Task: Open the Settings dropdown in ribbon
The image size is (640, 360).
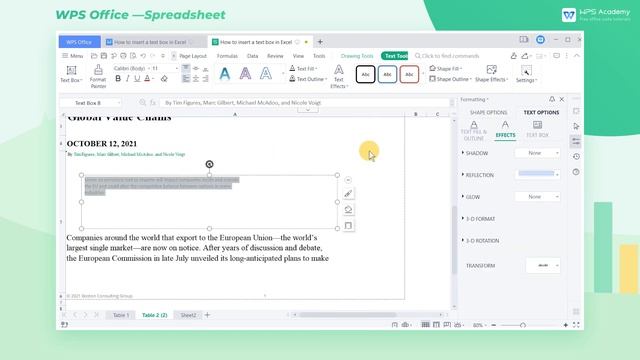Action: pos(526,74)
